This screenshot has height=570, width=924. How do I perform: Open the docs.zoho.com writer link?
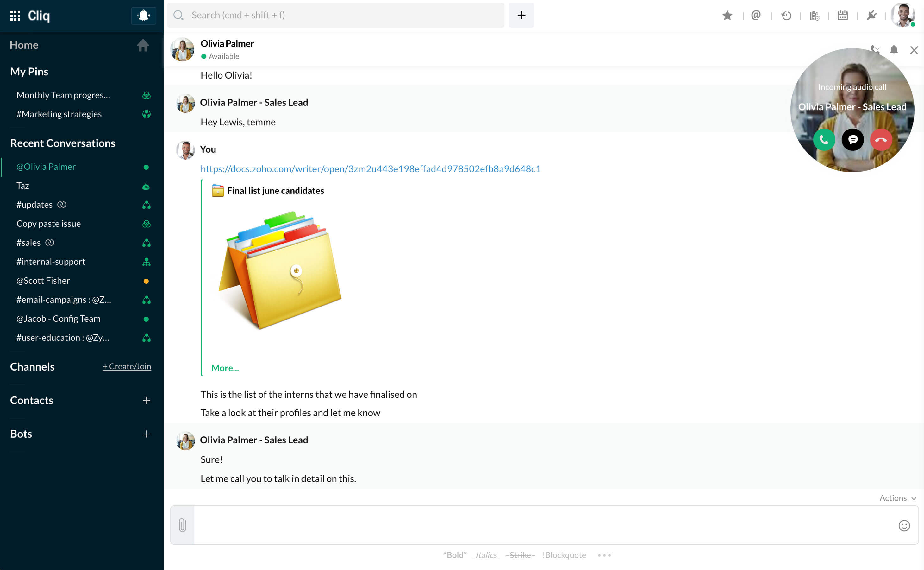370,169
